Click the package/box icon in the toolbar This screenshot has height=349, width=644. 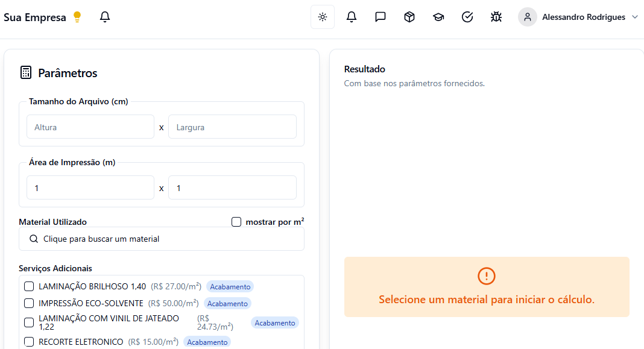point(409,17)
